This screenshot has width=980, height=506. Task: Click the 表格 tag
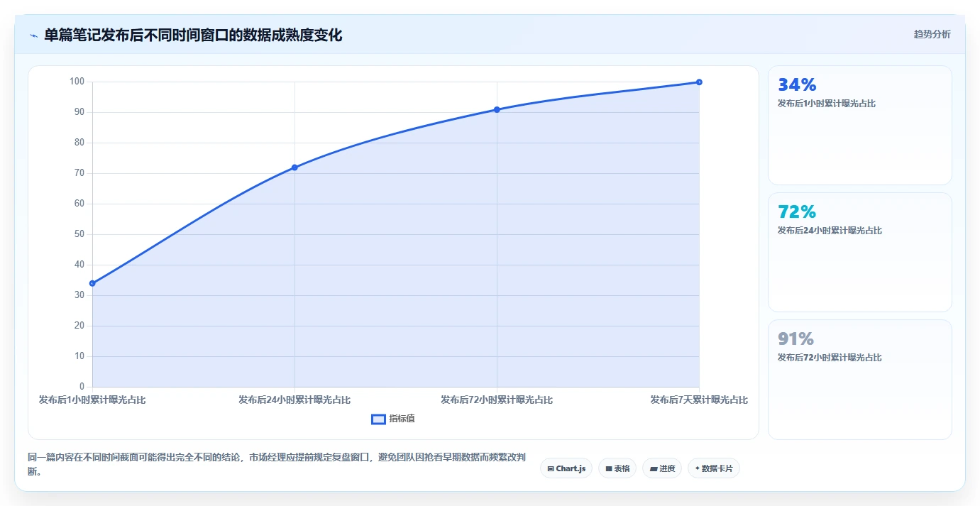[617, 468]
